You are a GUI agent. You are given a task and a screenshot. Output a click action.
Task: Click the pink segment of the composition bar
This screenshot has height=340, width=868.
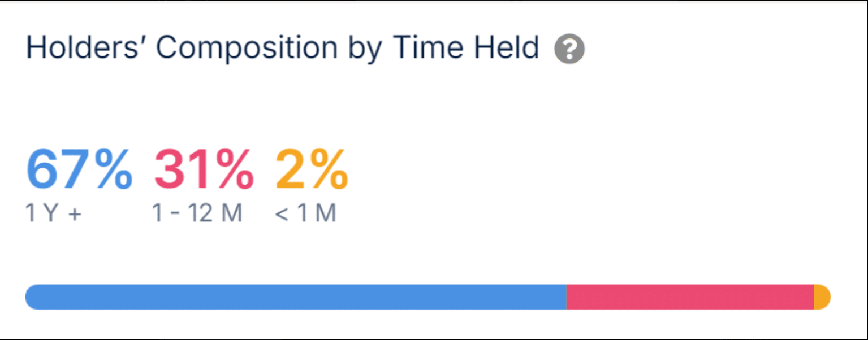point(690,297)
